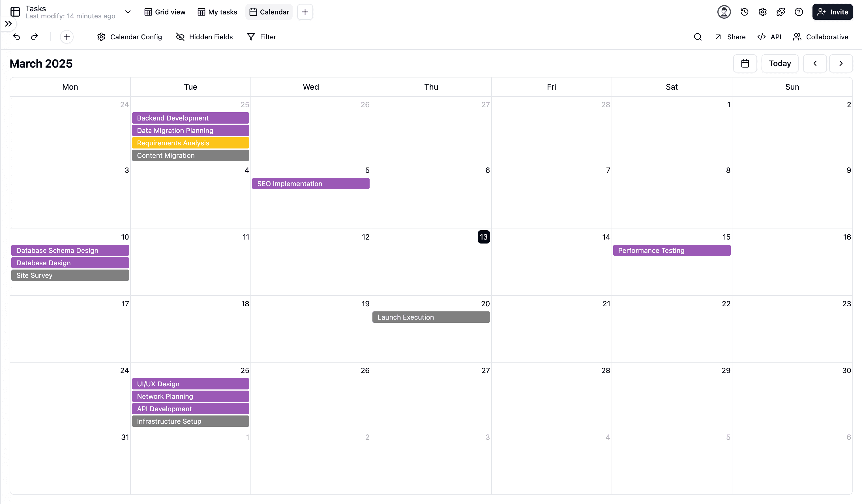Image resolution: width=862 pixels, height=504 pixels.
Task: Switch to Grid view
Action: pos(164,12)
